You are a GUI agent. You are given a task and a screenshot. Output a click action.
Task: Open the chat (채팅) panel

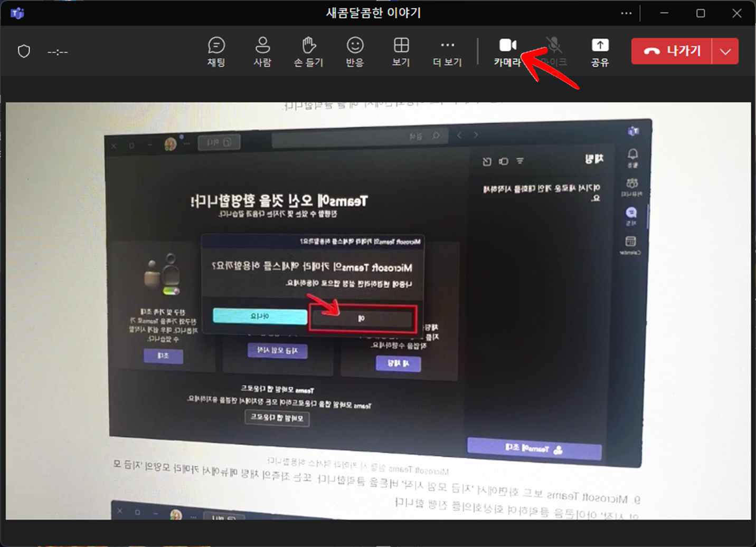click(x=216, y=52)
